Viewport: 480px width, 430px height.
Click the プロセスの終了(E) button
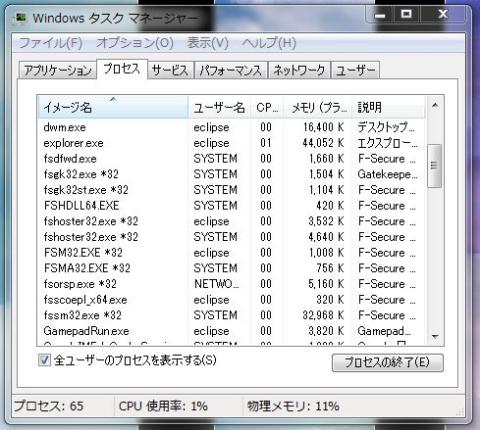(388, 362)
